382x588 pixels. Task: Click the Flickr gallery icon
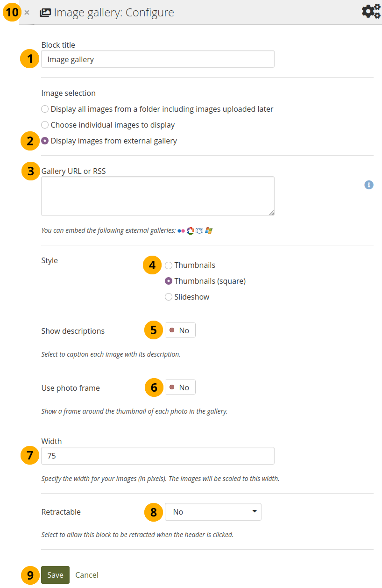point(181,231)
